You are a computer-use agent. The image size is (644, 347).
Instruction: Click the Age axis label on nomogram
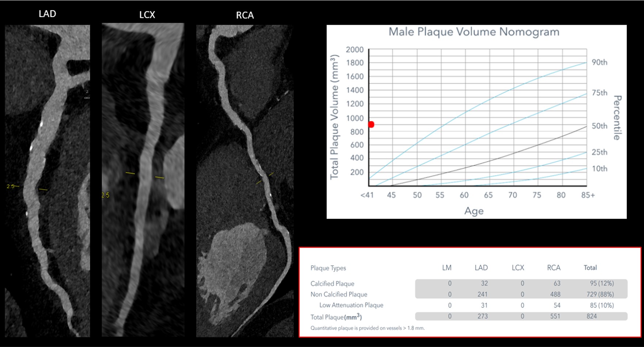(x=474, y=211)
